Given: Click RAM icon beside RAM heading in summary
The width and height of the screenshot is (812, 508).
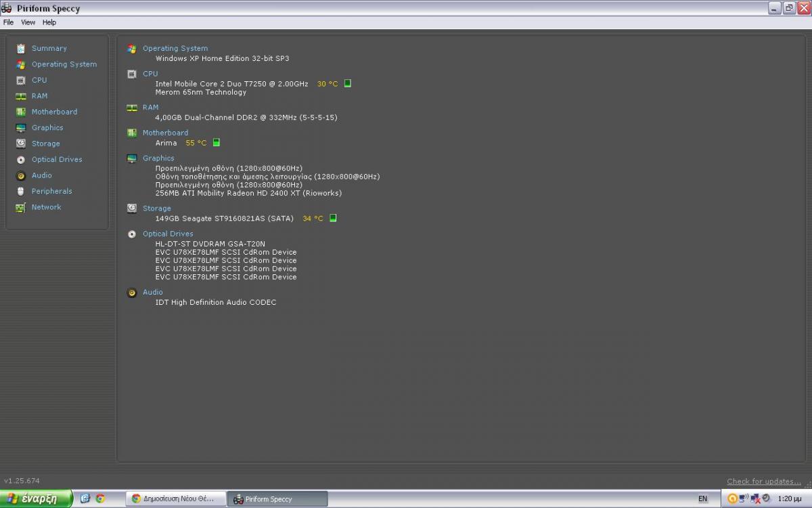Looking at the screenshot, I should click(x=132, y=108).
